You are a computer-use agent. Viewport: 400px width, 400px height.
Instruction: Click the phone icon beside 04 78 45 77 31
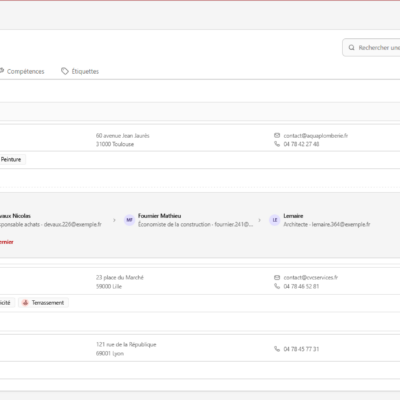tap(277, 349)
